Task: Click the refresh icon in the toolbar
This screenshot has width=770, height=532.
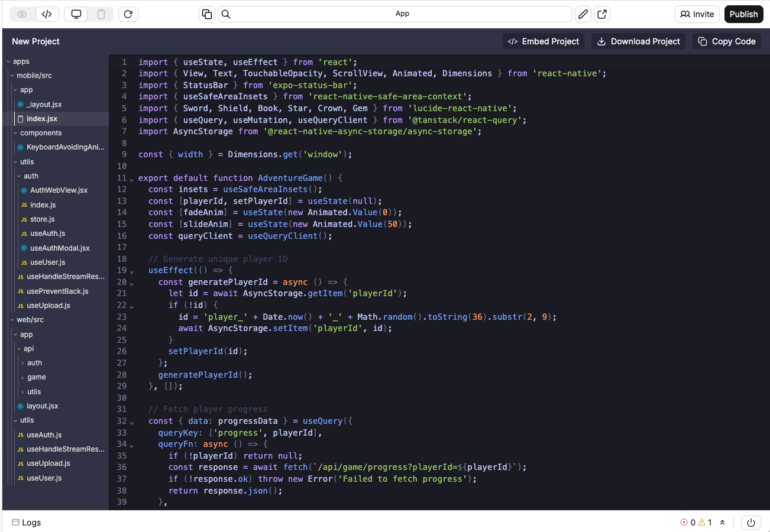Action: pyautogui.click(x=128, y=14)
